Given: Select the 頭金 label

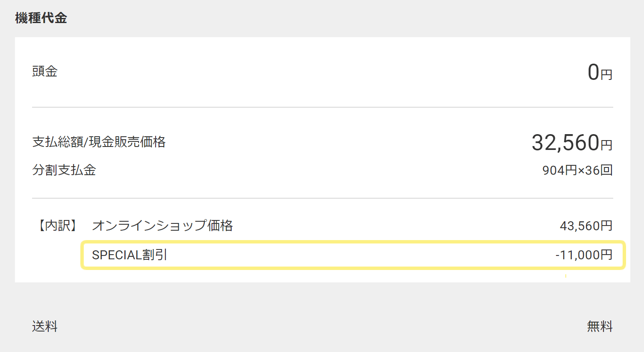Looking at the screenshot, I should pos(45,71).
